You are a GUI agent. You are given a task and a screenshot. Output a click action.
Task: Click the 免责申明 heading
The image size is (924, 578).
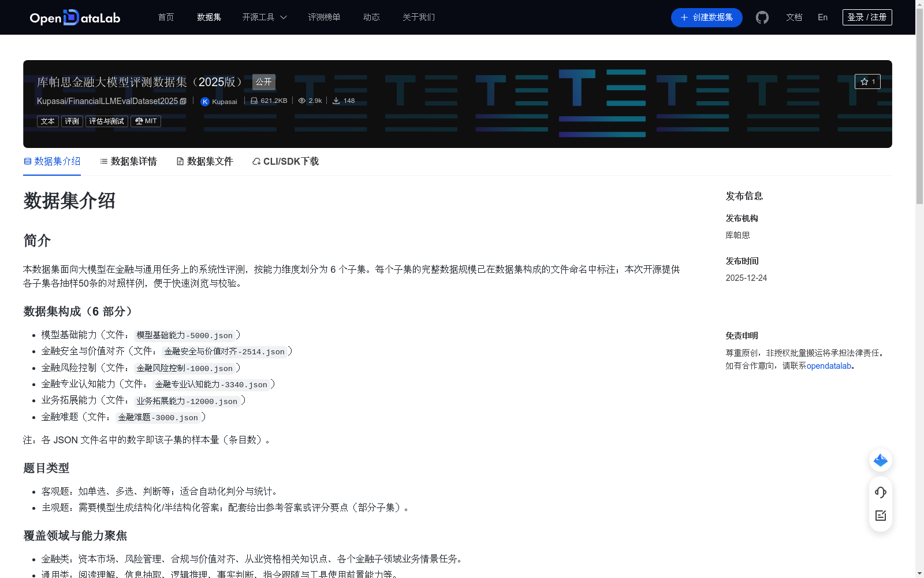[x=742, y=336]
